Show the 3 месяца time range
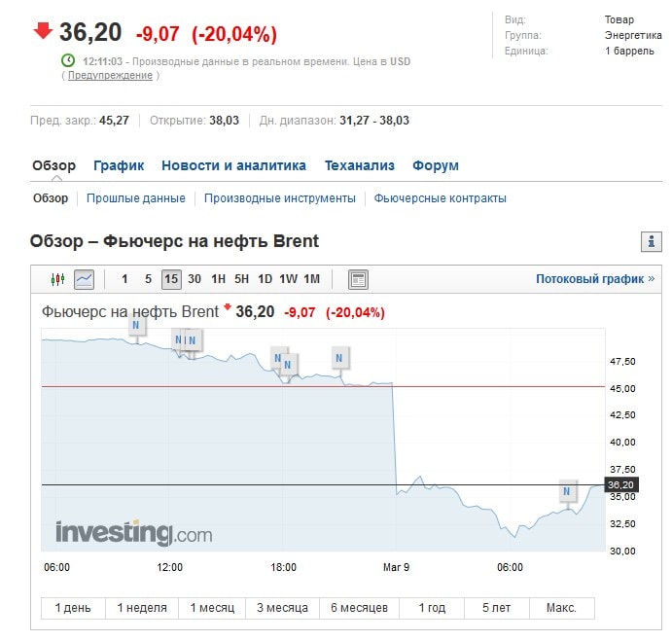Screen dimensions: 672x641 (281, 608)
